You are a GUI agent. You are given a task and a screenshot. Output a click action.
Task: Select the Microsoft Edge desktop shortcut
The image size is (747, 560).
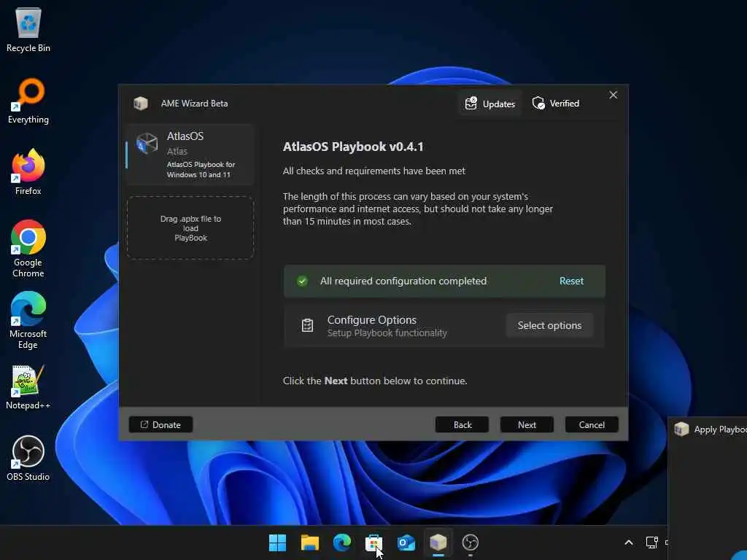tap(28, 320)
